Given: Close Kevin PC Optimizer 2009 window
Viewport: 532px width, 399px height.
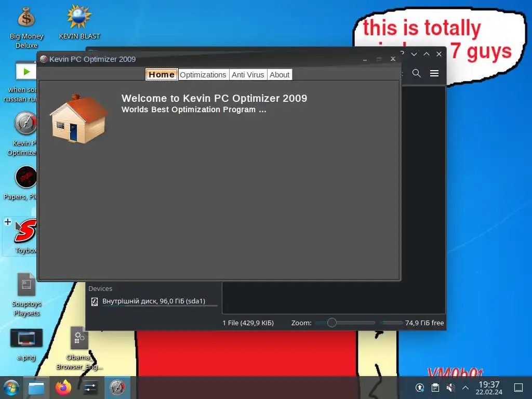Looking at the screenshot, I should tap(393, 59).
